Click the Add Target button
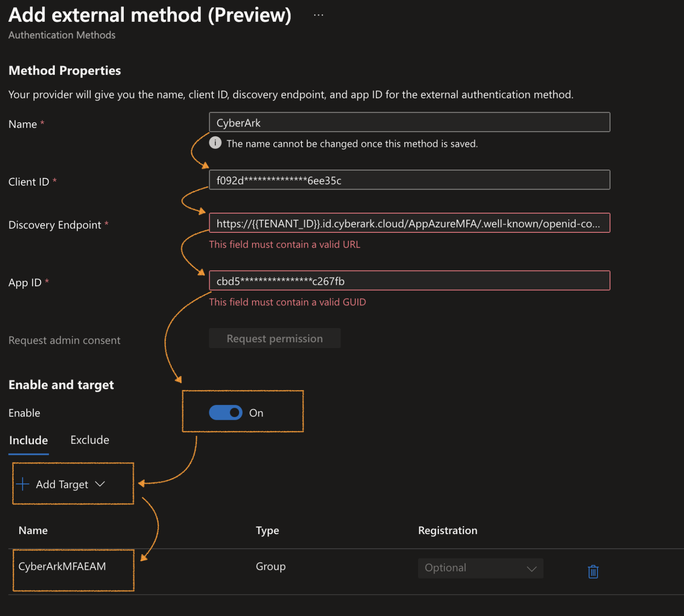The width and height of the screenshot is (684, 616). pyautogui.click(x=61, y=484)
